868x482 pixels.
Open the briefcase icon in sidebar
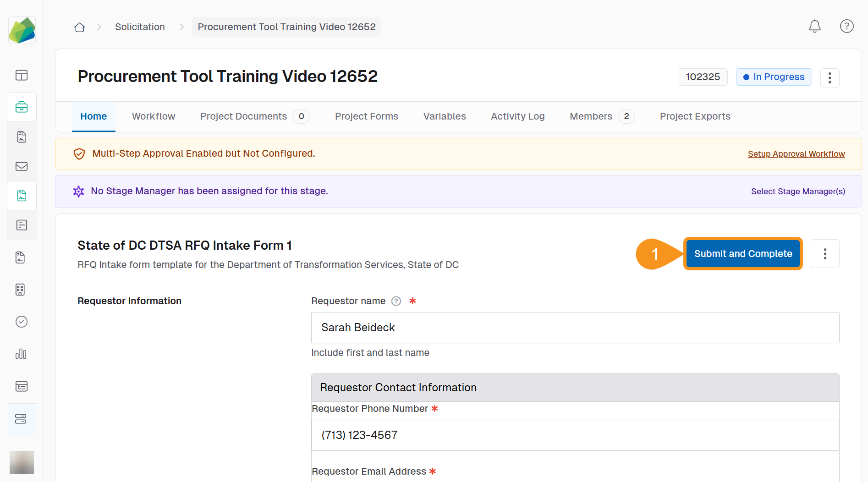(x=22, y=107)
